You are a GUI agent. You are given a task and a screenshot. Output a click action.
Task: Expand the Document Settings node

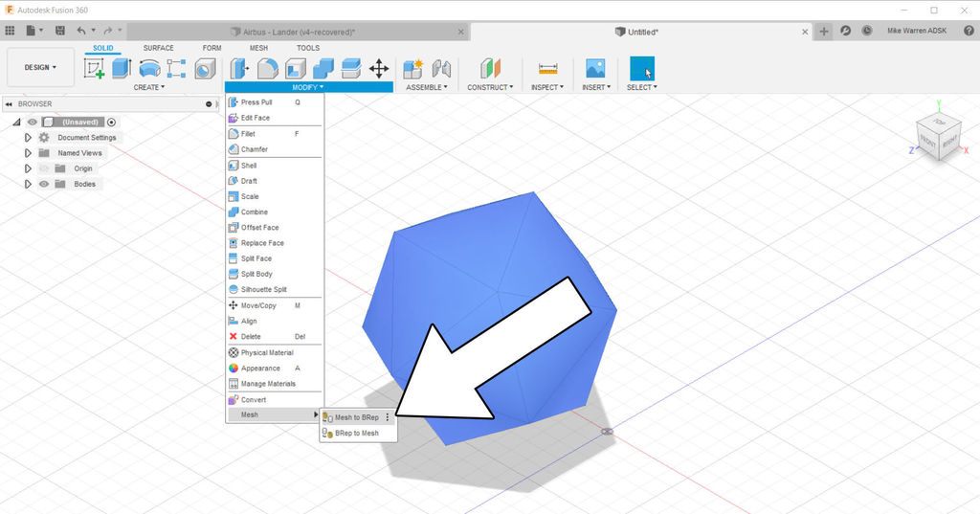tap(28, 137)
